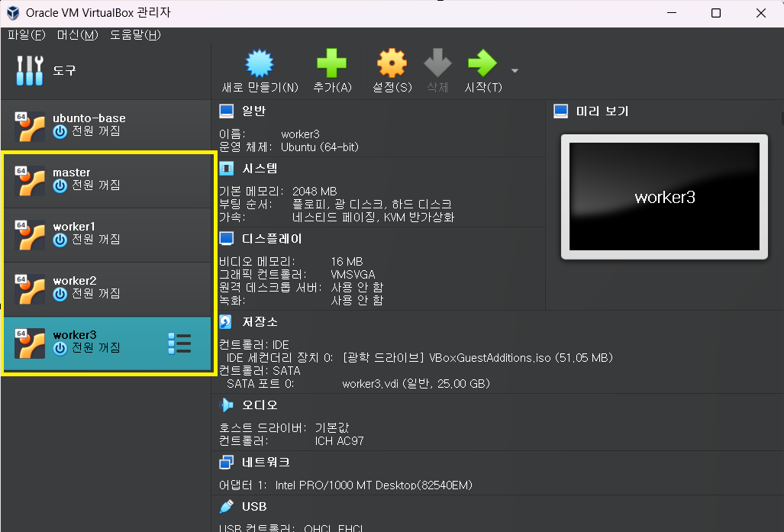Screen dimensions: 784x532
Task: Click the Intel PRO/1000 MT Desktop adapter entry
Action: pos(374,485)
